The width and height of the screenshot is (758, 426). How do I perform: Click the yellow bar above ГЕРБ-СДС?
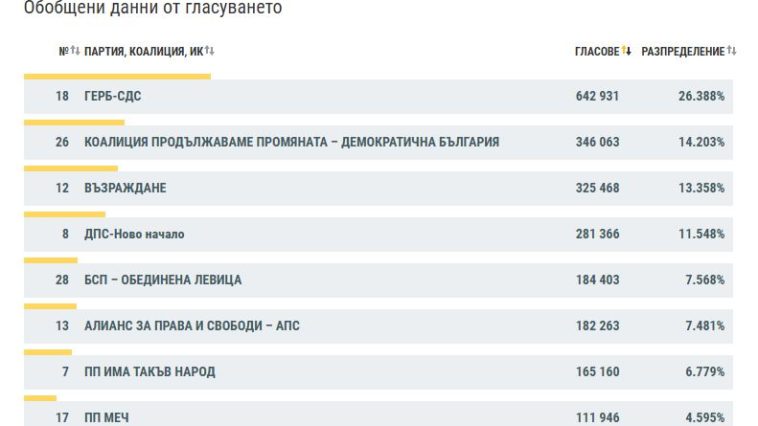click(117, 76)
